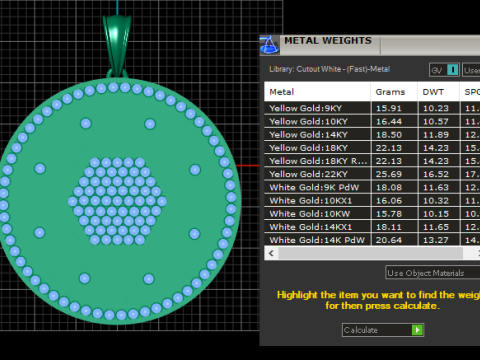480x360 pixels.
Task: Select the White Gold:14KX1 row
Action: coord(372,227)
